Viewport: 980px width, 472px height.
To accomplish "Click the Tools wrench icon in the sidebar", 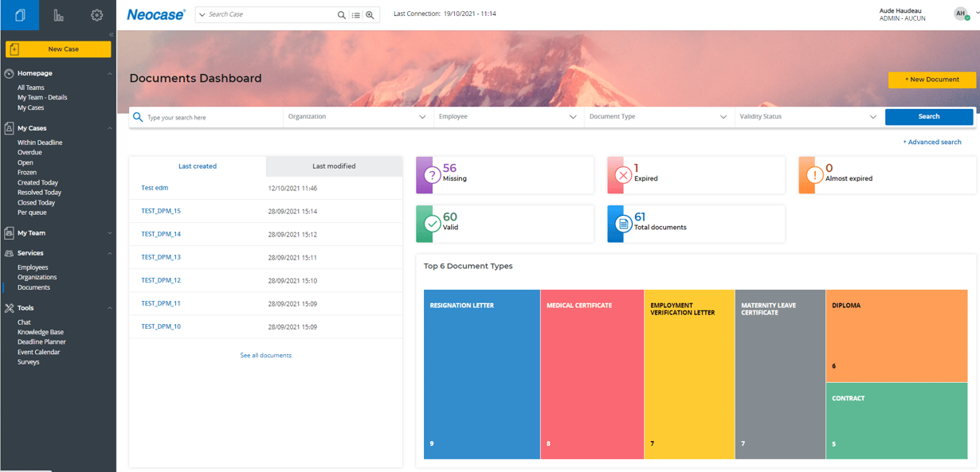I will pyautogui.click(x=8, y=307).
